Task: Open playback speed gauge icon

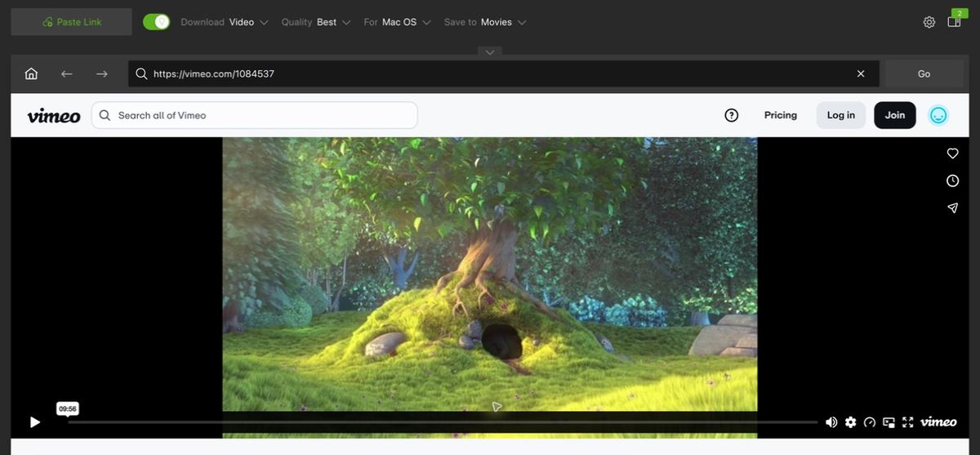Action: [870, 422]
